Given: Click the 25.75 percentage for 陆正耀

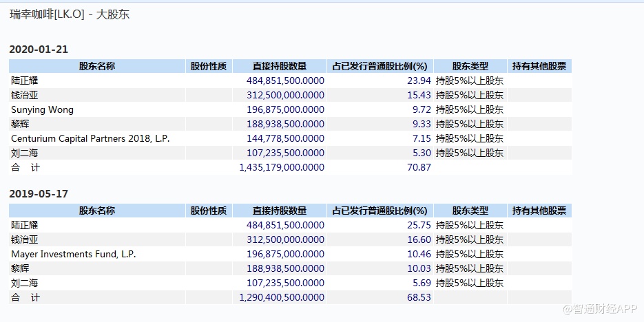Looking at the screenshot, I should pyautogui.click(x=419, y=225).
